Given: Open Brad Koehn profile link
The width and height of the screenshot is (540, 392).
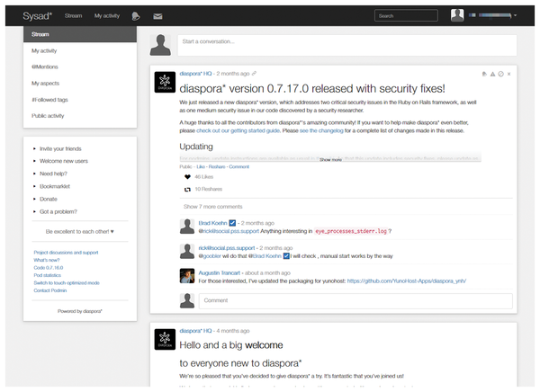Looking at the screenshot, I should click(x=212, y=223).
